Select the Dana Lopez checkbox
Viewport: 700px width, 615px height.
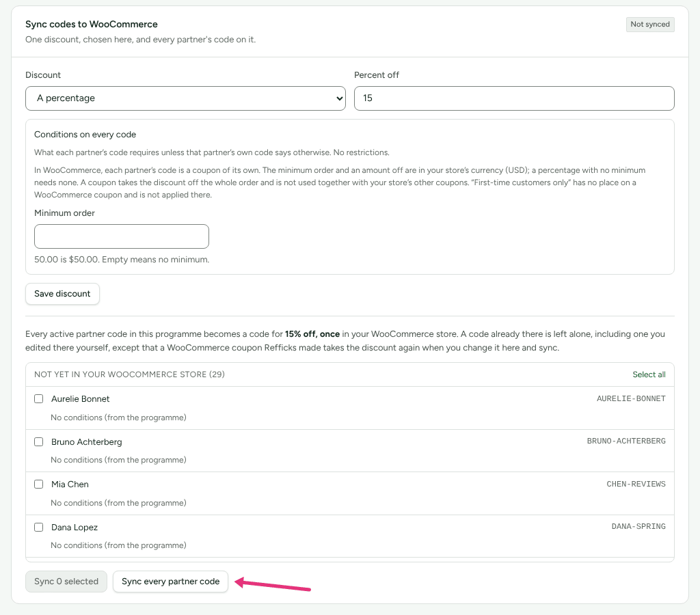pos(39,527)
